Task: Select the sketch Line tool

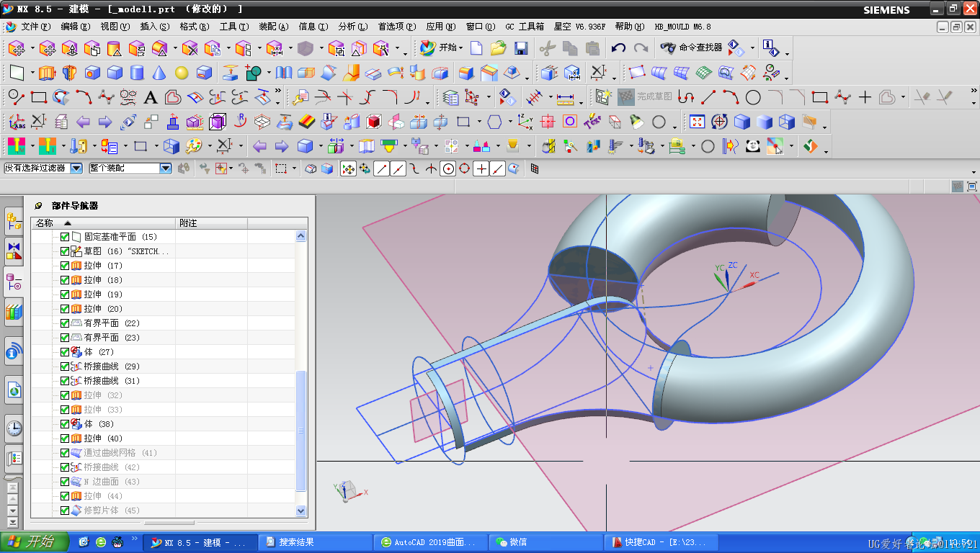Action: pos(708,97)
